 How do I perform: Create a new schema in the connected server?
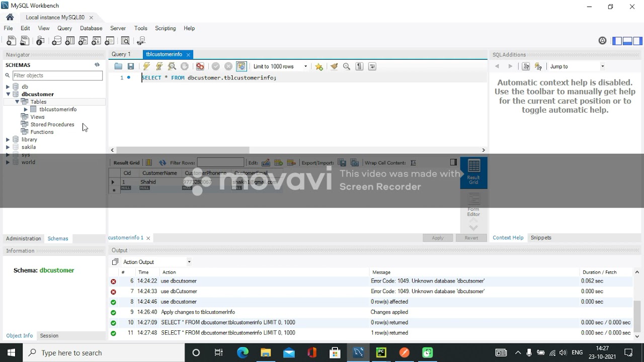tap(56, 41)
